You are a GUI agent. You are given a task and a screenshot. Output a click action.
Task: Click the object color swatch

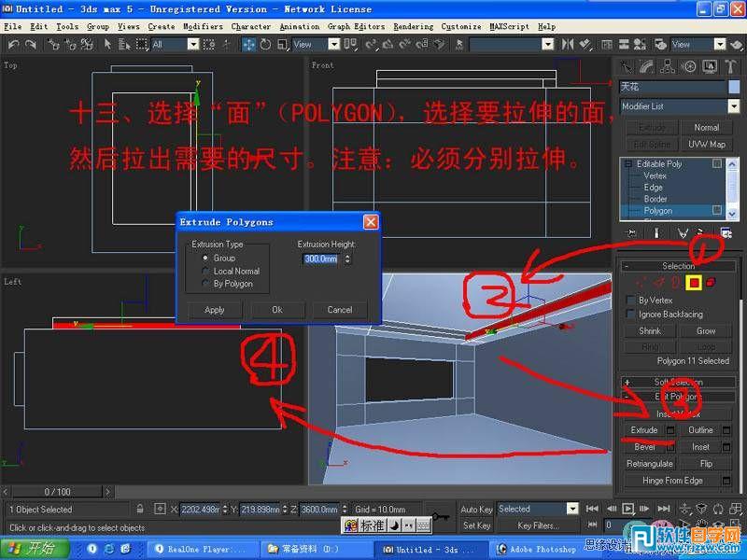tap(734, 87)
